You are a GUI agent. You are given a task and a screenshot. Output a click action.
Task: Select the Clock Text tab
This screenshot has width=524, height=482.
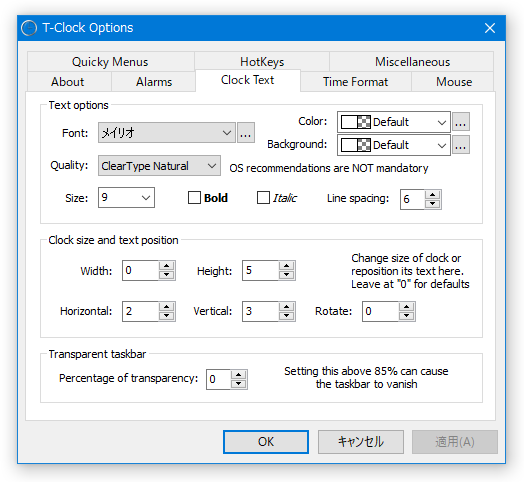[248, 80]
